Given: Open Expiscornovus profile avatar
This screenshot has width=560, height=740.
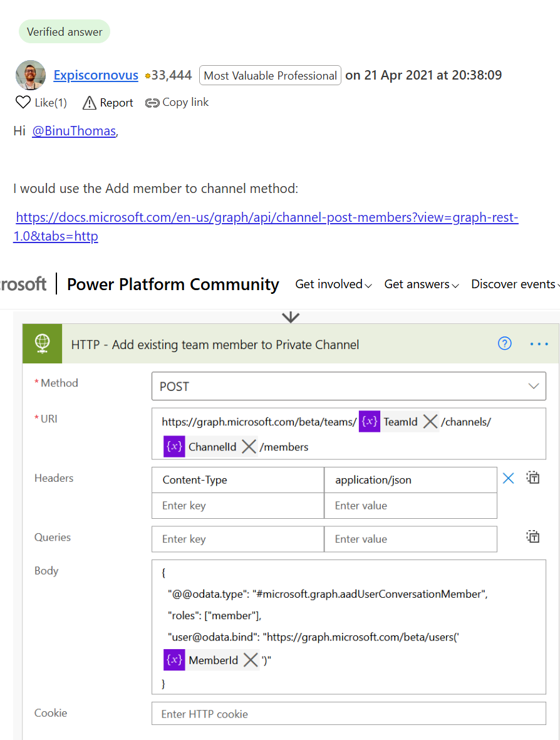Looking at the screenshot, I should [30, 75].
